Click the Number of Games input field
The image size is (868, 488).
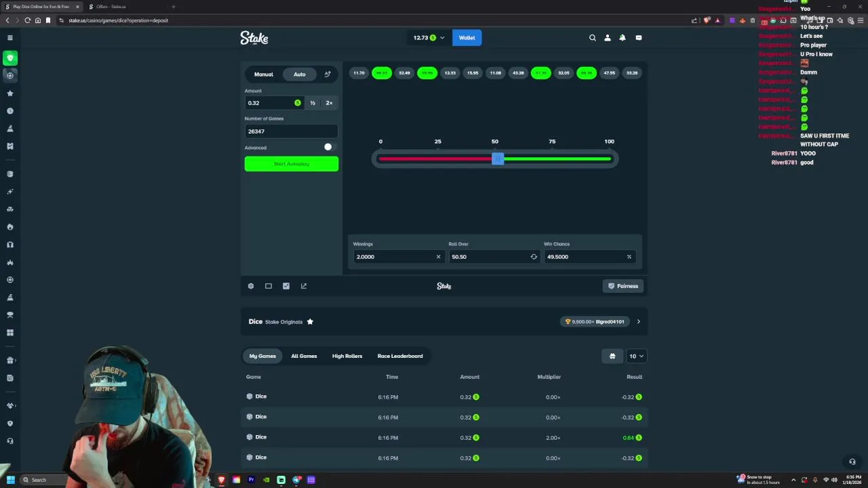pyautogui.click(x=291, y=131)
